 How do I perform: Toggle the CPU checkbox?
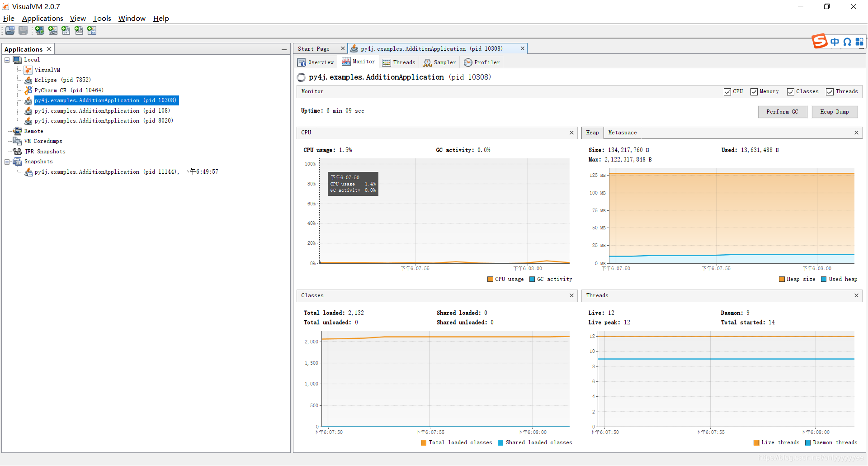(x=727, y=92)
